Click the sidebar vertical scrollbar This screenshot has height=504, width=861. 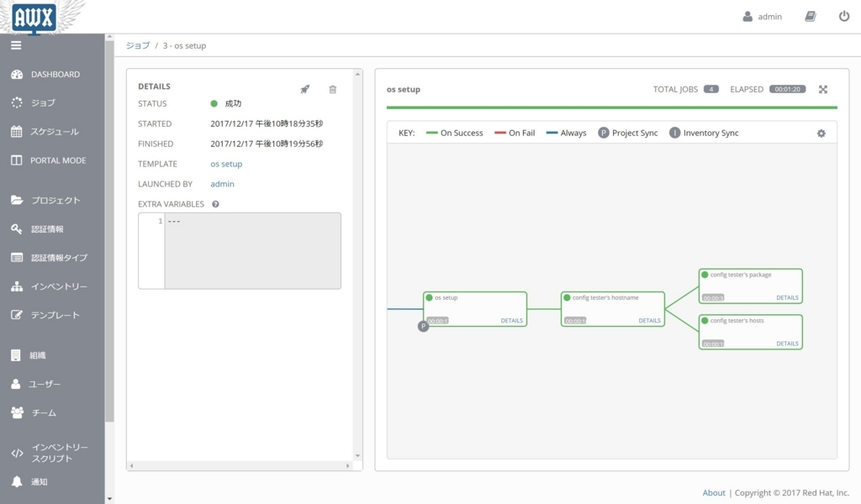[x=109, y=230]
